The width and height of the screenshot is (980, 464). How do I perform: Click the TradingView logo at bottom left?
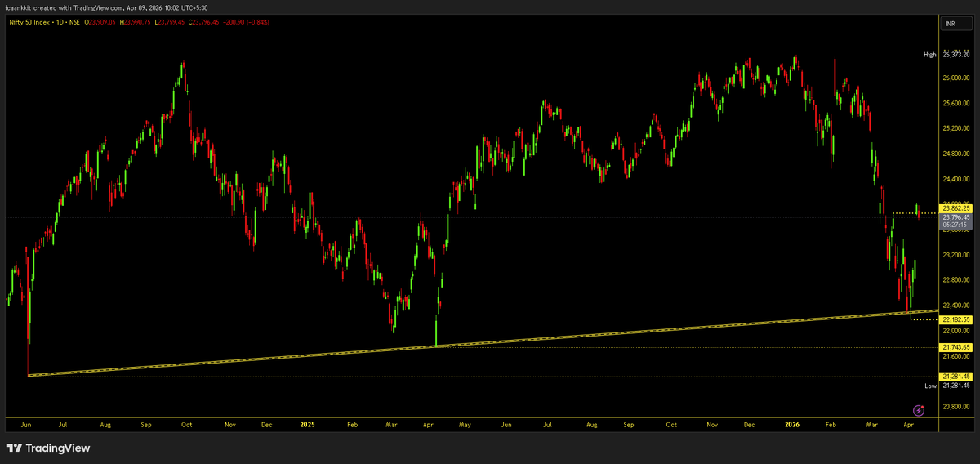point(48,448)
